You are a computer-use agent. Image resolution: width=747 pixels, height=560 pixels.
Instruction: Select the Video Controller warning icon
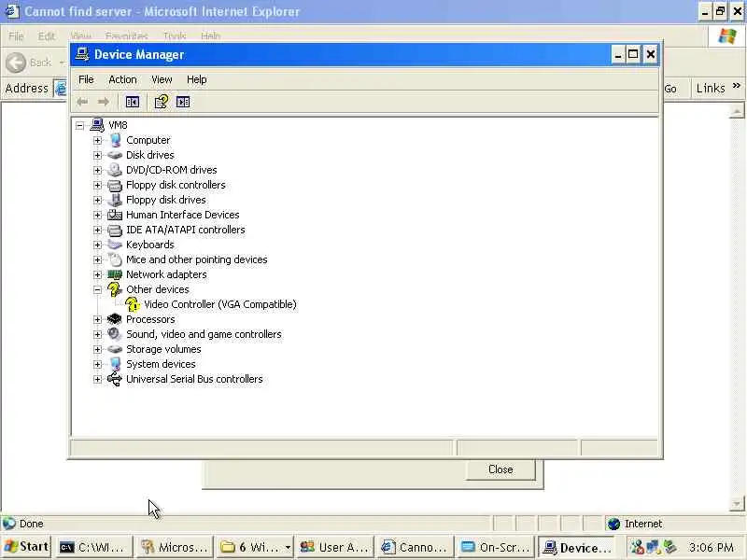coord(133,304)
